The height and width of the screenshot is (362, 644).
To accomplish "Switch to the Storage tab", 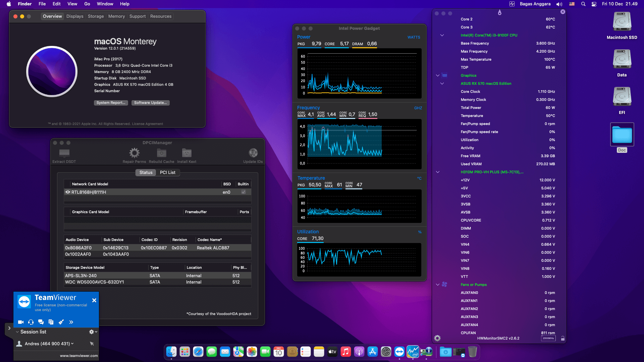I will pyautogui.click(x=96, y=16).
